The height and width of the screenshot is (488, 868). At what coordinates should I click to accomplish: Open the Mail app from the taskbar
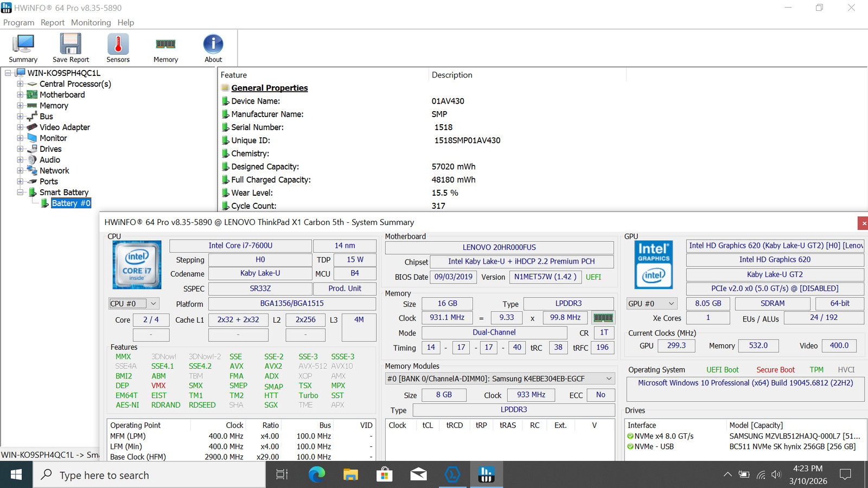coord(418,475)
